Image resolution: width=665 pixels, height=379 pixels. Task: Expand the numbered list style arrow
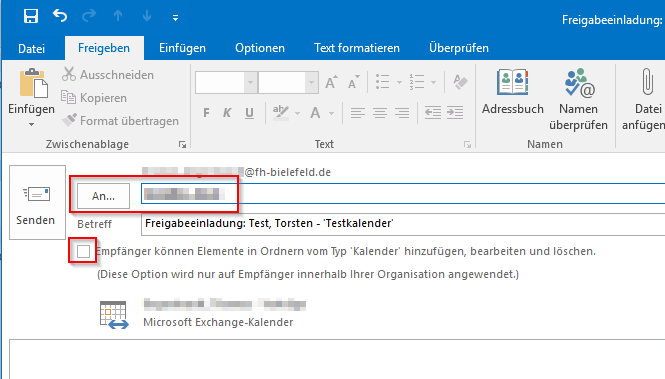[433, 82]
